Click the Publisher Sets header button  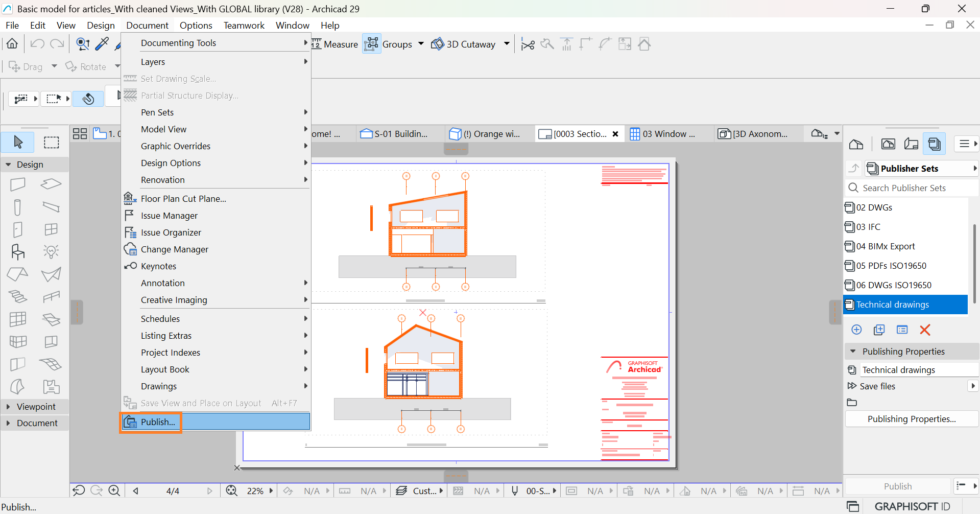(x=922, y=168)
